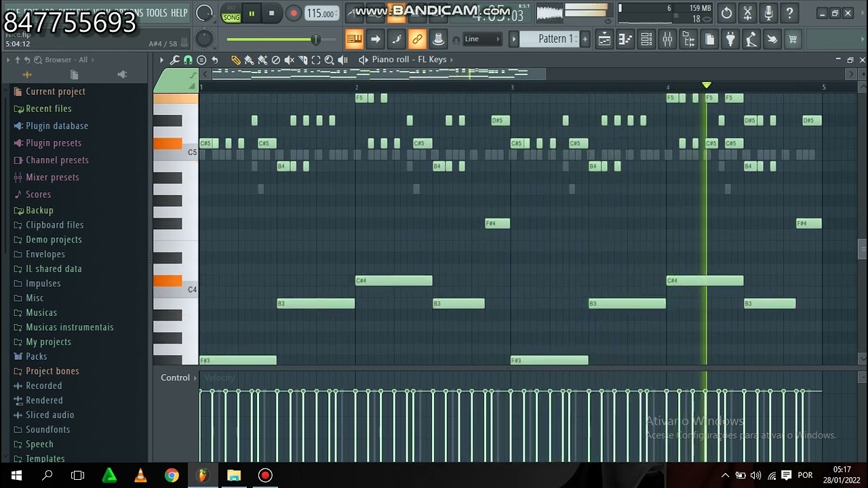The image size is (868, 488).
Task: Toggle PAT/SONG mode switch
Action: coord(231,13)
